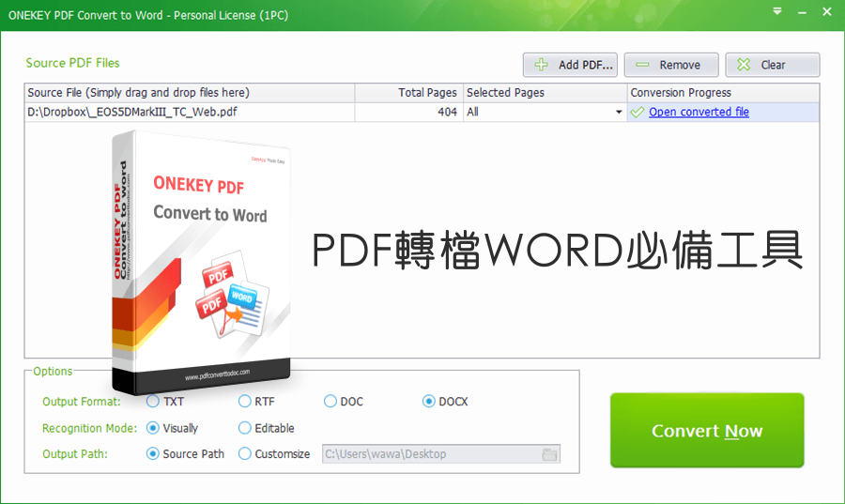Select the EOS5DMarkIII_TC_Web.pdf file row
The width and height of the screenshot is (845, 504).
[422, 112]
